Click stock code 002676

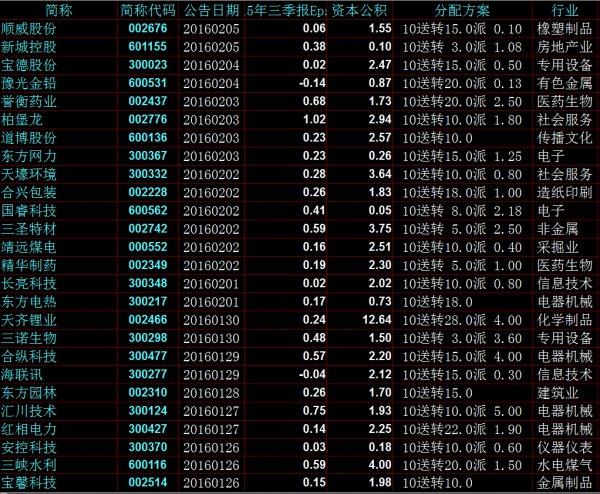click(148, 28)
